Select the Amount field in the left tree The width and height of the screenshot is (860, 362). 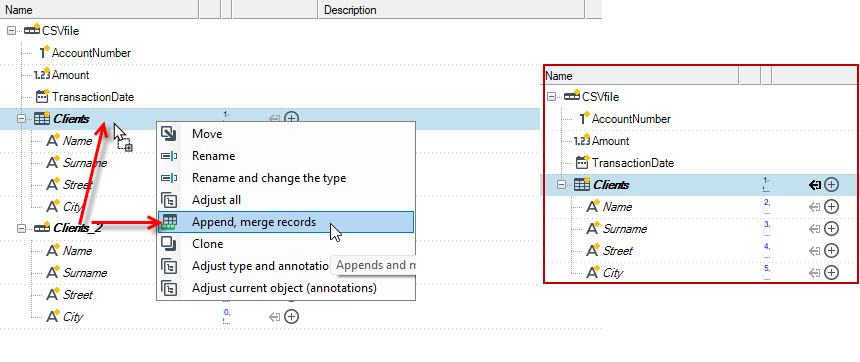[x=71, y=75]
